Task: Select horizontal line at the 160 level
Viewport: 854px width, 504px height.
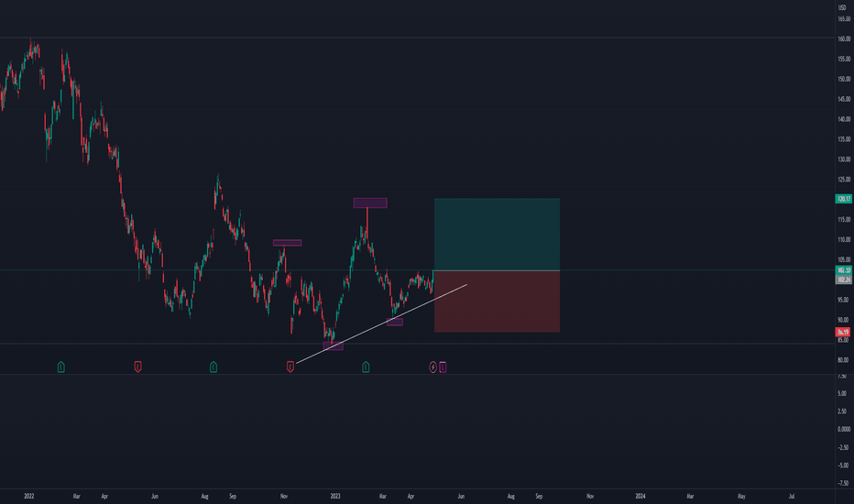Action: 417,38
